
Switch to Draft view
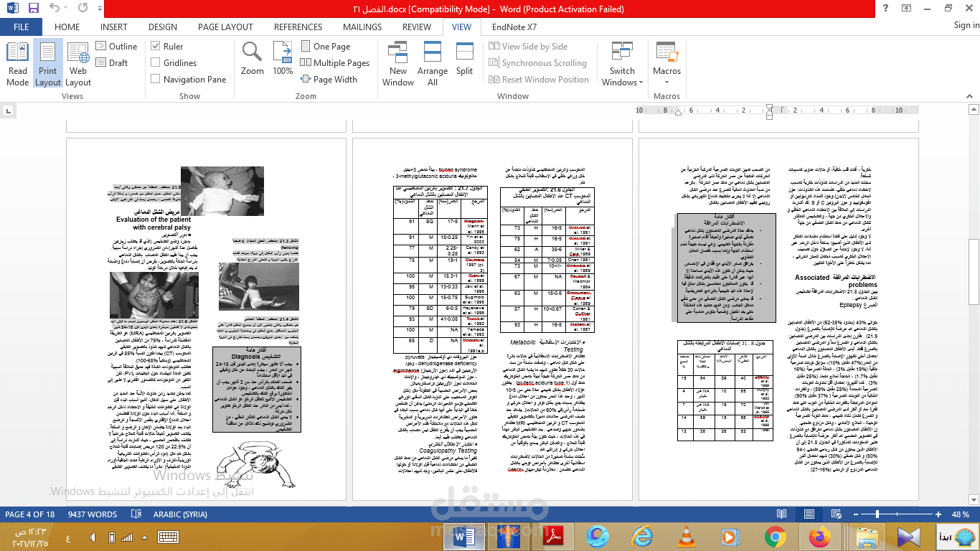pos(113,63)
